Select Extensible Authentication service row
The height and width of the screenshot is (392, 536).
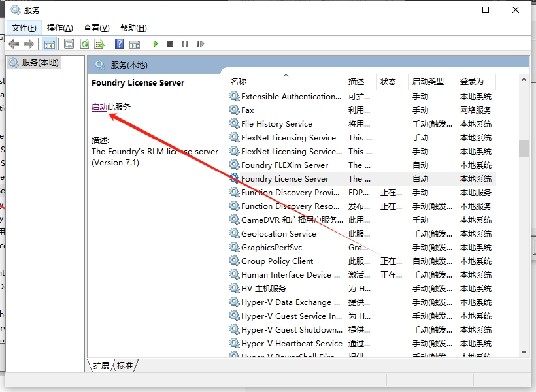pyautogui.click(x=362, y=97)
